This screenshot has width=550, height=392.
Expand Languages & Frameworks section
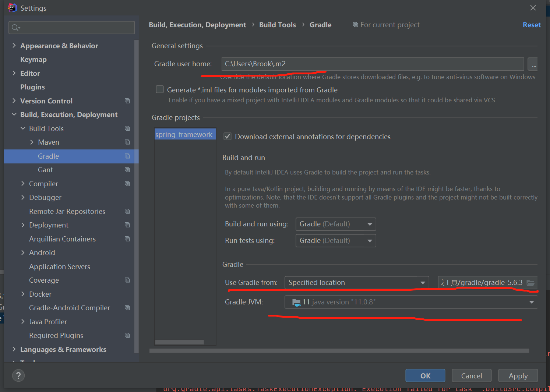14,349
